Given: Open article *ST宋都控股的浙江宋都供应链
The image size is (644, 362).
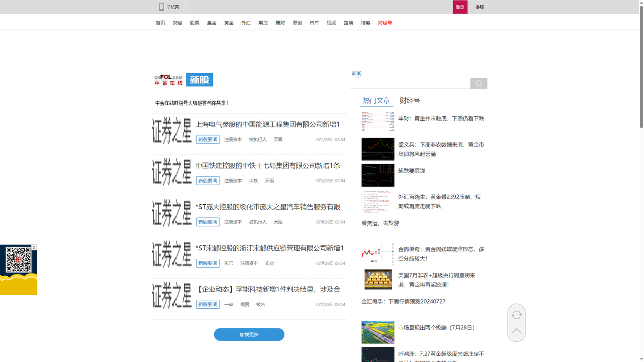Looking at the screenshot, I should [270, 248].
